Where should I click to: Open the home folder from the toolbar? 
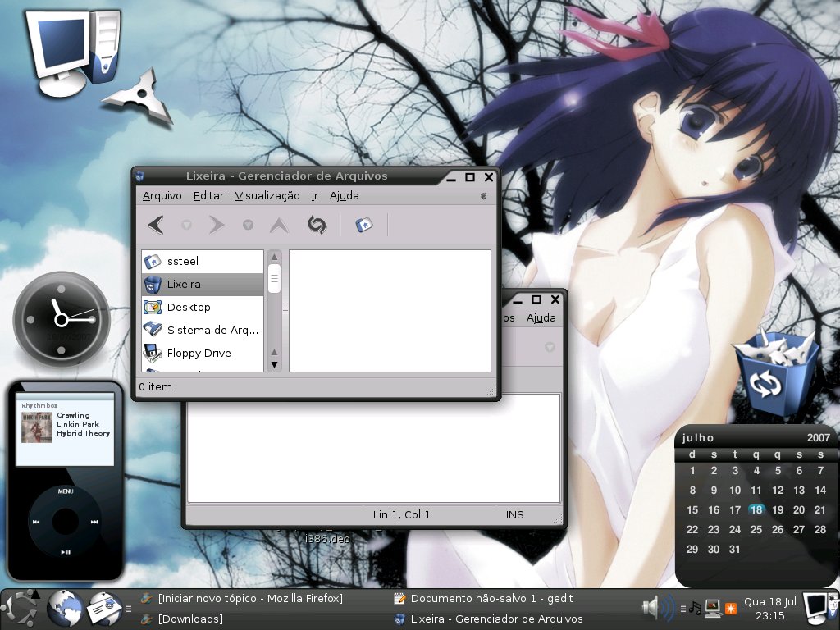click(x=364, y=225)
